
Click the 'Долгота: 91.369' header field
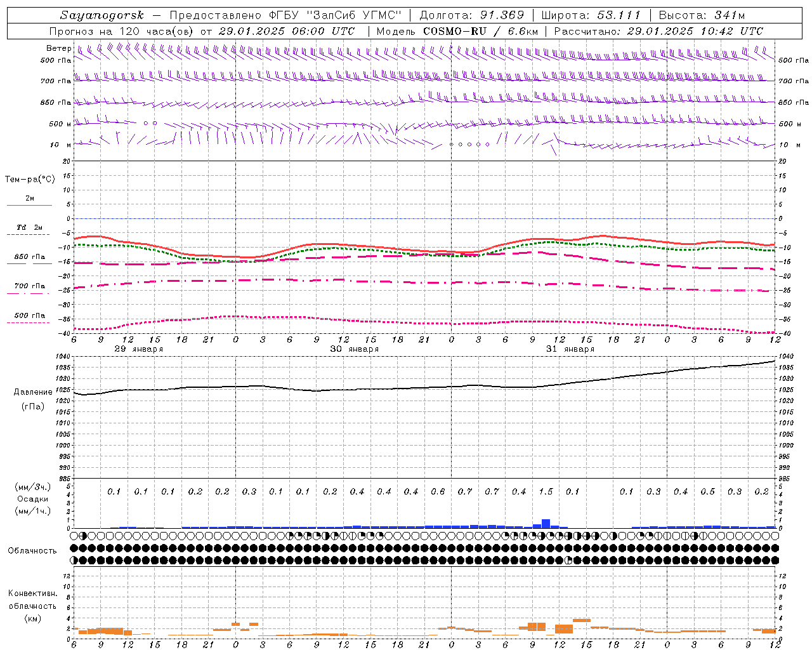[x=472, y=15]
